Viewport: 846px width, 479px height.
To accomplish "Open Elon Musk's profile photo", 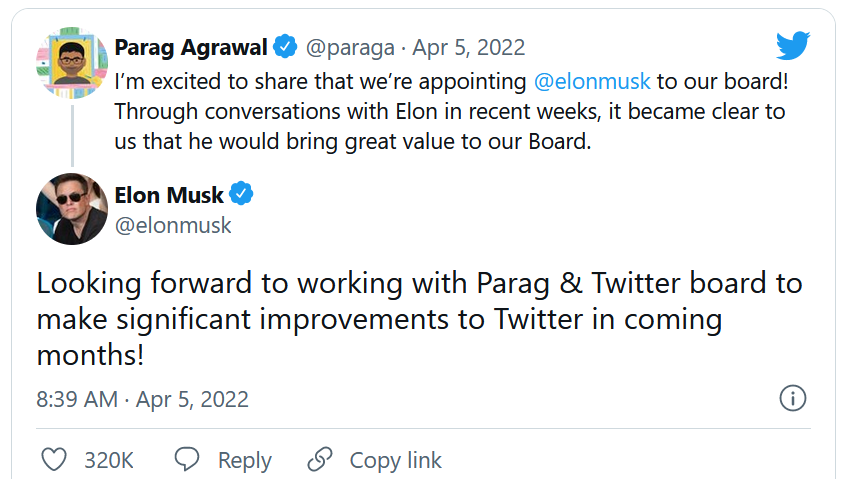I will pos(72,209).
